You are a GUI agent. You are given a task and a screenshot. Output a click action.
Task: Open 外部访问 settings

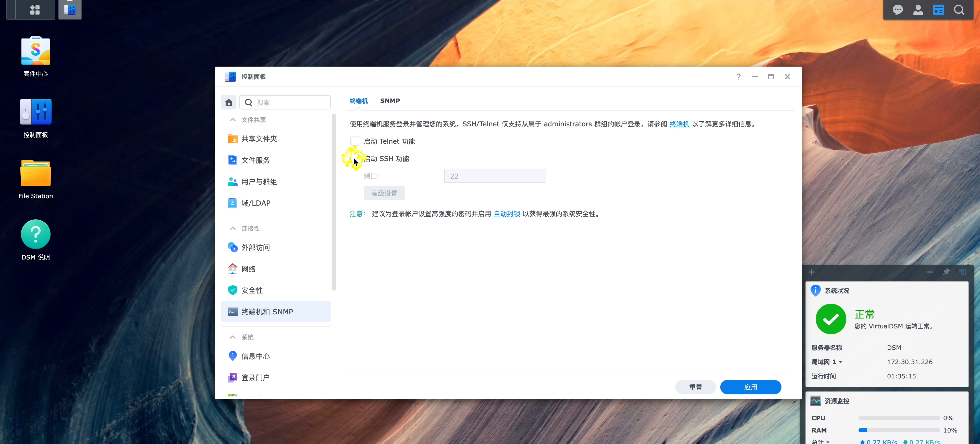[276, 247]
